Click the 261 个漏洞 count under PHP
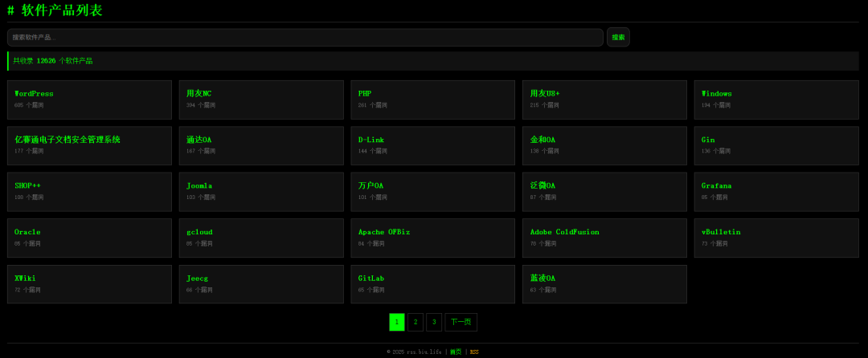This screenshot has width=868, height=358. point(373,105)
